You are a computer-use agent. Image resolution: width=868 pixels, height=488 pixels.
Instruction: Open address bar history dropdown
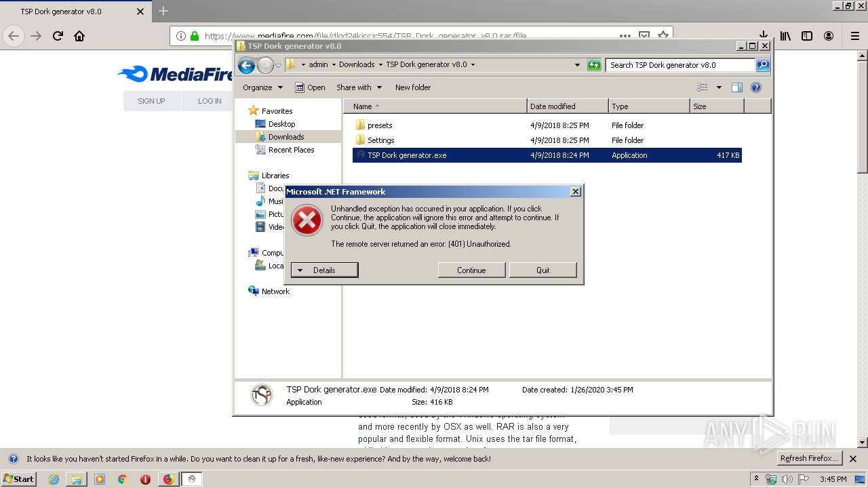pos(577,65)
